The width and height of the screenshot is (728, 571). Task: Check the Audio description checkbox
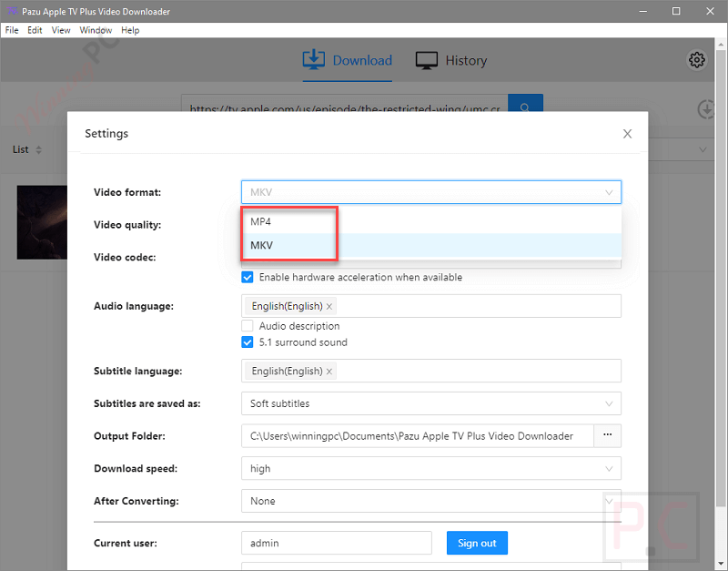248,326
